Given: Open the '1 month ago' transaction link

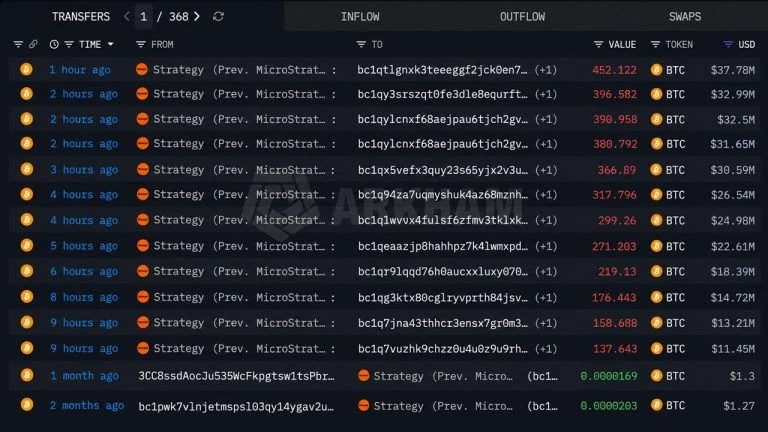Looking at the screenshot, I should [x=84, y=376].
